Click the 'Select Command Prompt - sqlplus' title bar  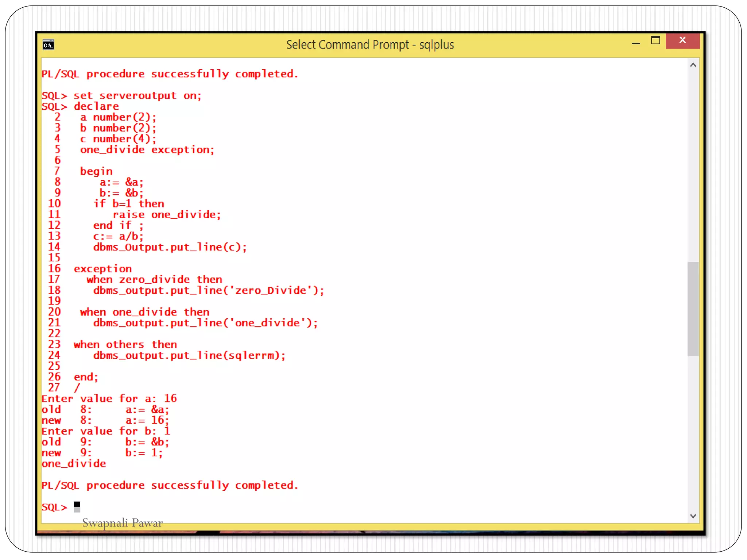(x=369, y=45)
